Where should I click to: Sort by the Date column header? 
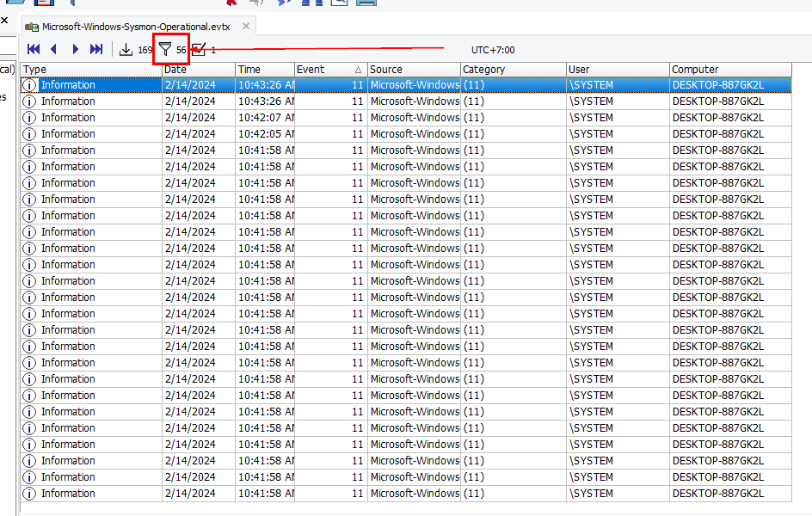pyautogui.click(x=198, y=70)
